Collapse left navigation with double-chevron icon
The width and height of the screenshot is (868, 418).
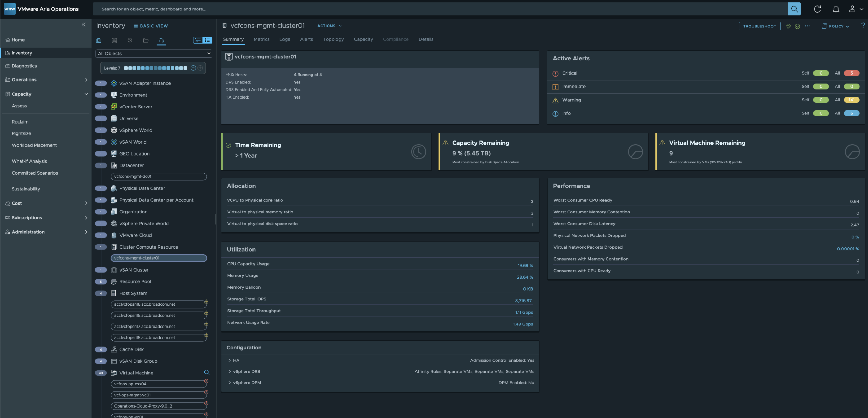coord(83,24)
